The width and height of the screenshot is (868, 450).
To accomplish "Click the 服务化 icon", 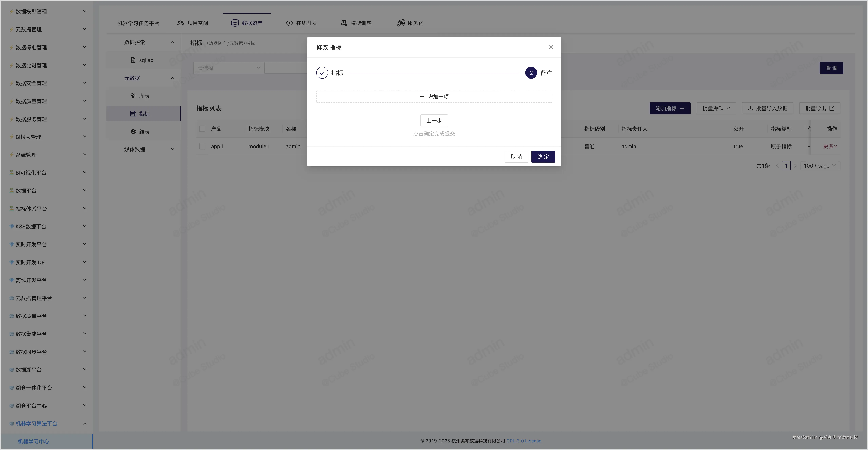I will [x=401, y=23].
